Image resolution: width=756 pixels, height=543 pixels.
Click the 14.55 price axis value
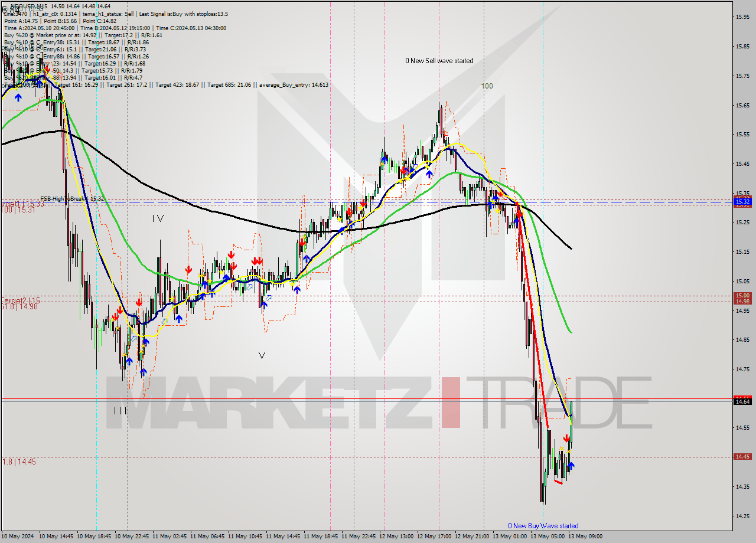tap(742, 428)
